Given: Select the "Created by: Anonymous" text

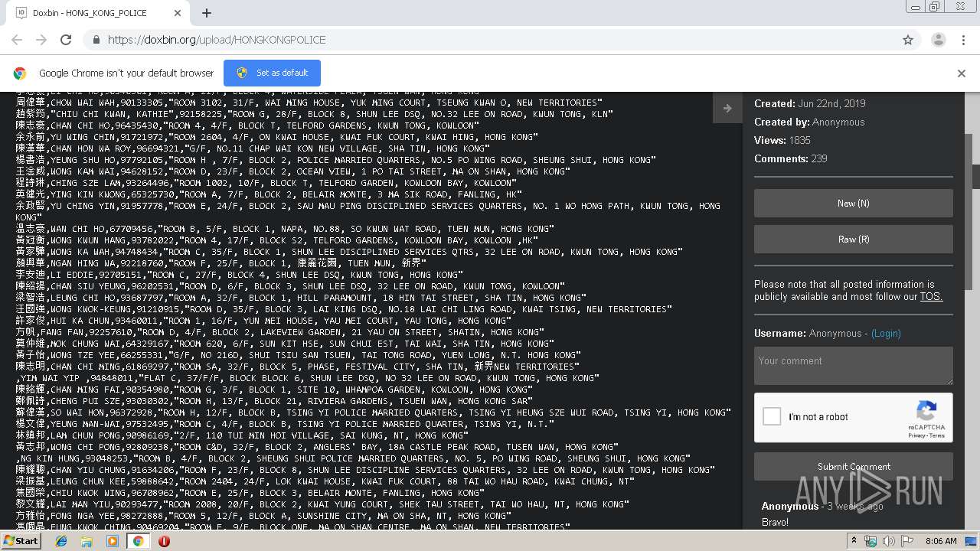Looking at the screenshot, I should tap(809, 122).
